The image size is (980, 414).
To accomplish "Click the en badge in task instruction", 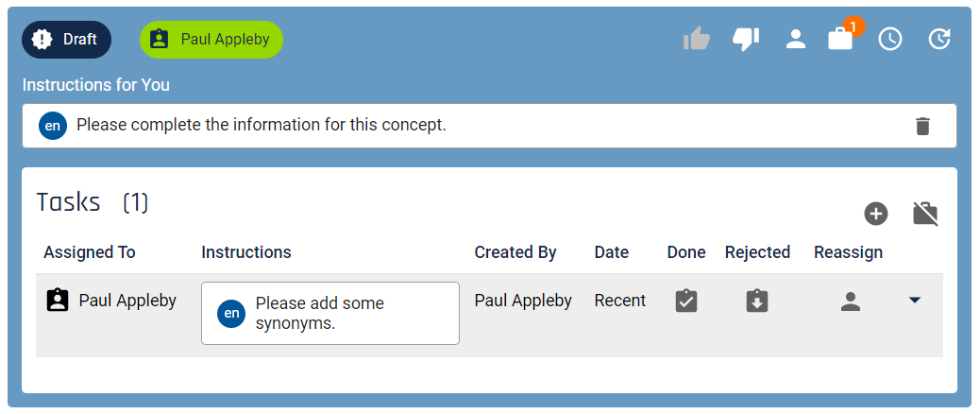I will (x=231, y=313).
